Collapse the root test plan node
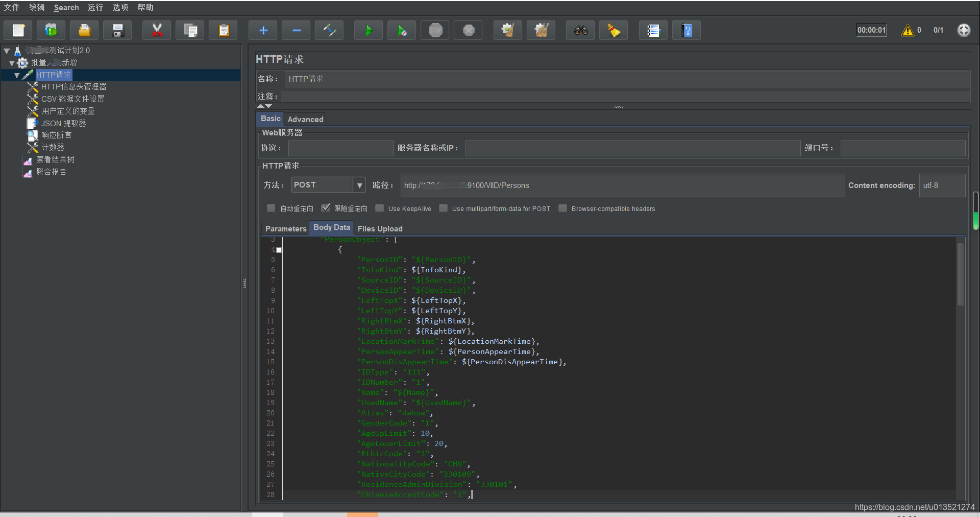The height and width of the screenshot is (517, 980). [x=7, y=51]
